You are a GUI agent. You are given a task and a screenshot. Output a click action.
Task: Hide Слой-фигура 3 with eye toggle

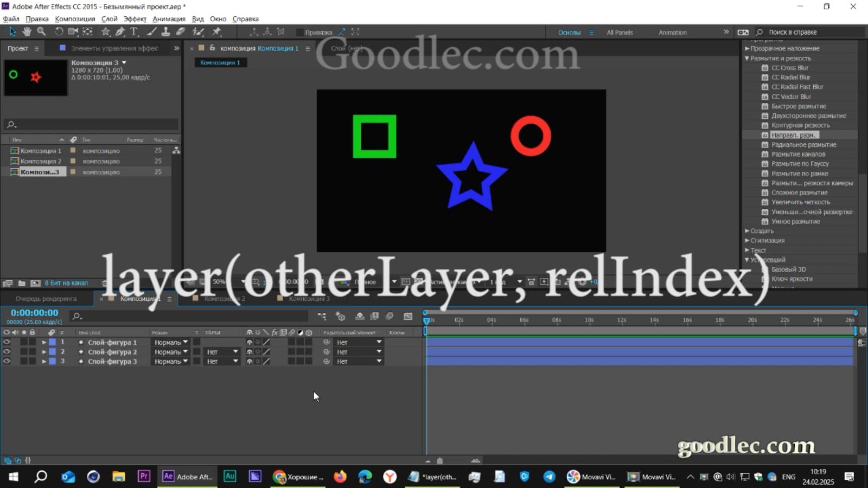pyautogui.click(x=7, y=361)
